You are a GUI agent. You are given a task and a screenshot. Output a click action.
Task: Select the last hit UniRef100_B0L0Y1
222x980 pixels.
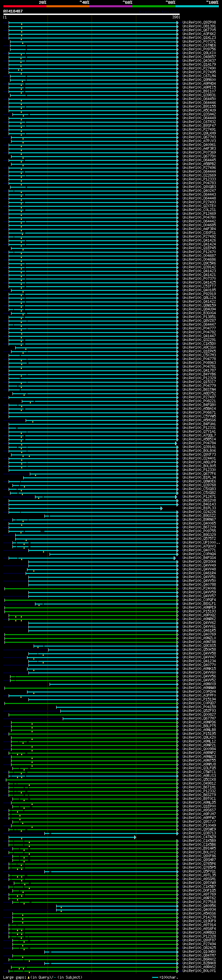click(x=199, y=971)
